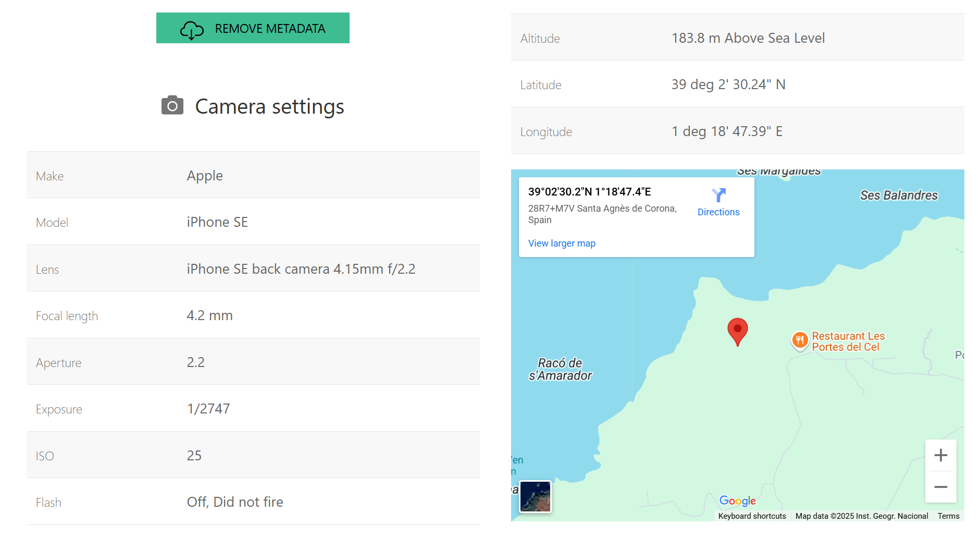Select the Flash value Off, Did not fire

click(235, 502)
